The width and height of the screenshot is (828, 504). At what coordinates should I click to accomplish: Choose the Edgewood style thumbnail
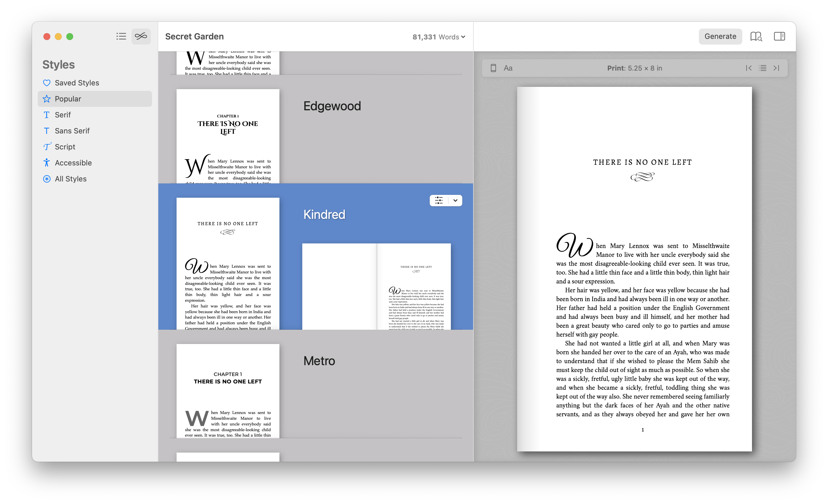(228, 136)
